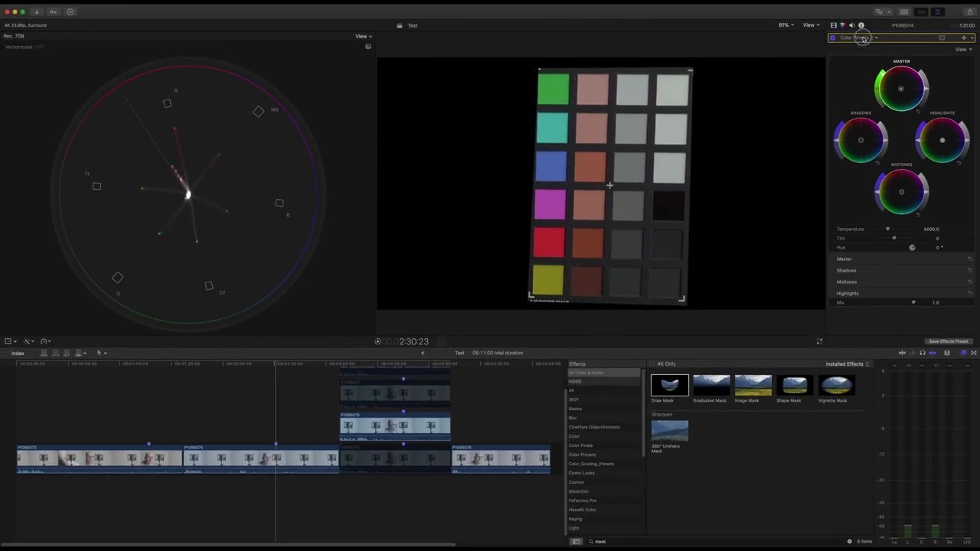Select the Keying effects category
980x551 pixels.
click(575, 519)
